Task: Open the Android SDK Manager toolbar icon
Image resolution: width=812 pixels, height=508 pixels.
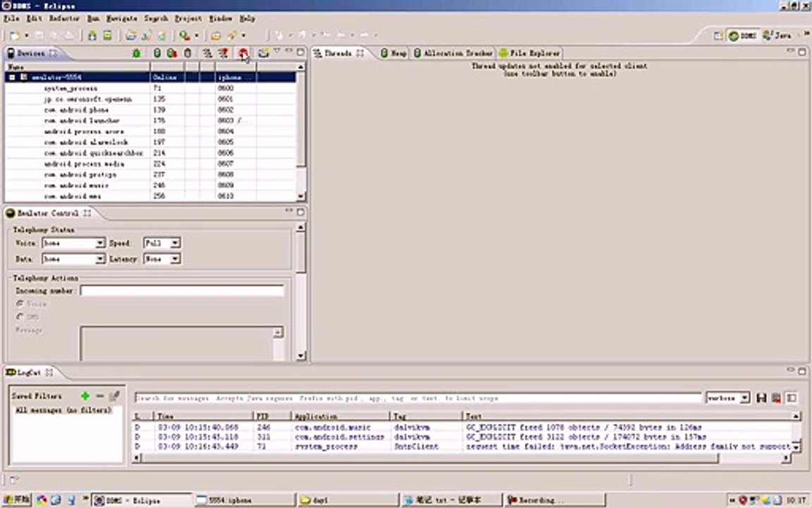Action: [x=92, y=35]
